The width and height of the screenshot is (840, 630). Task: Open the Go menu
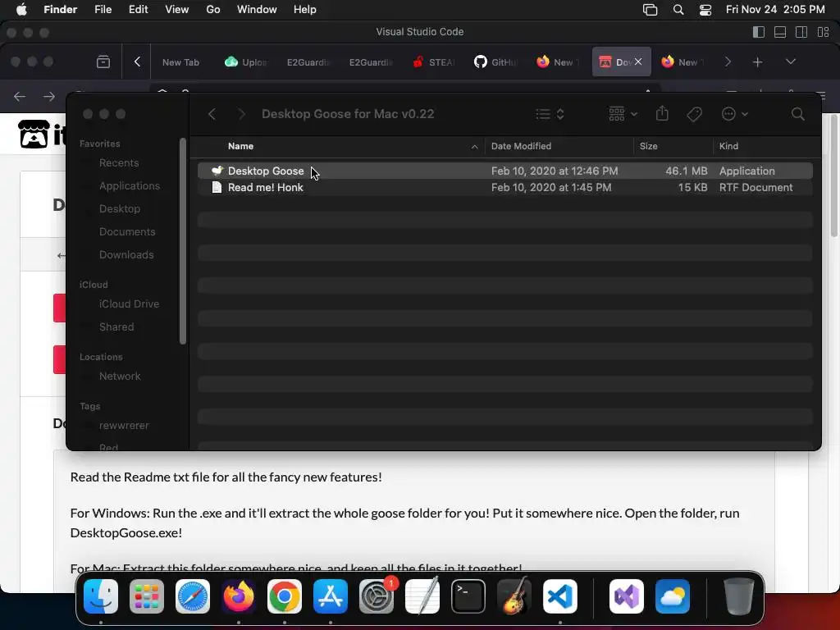(x=213, y=10)
